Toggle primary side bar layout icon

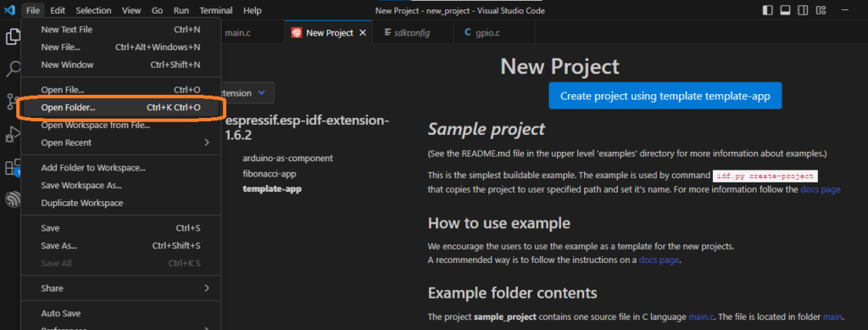767,10
